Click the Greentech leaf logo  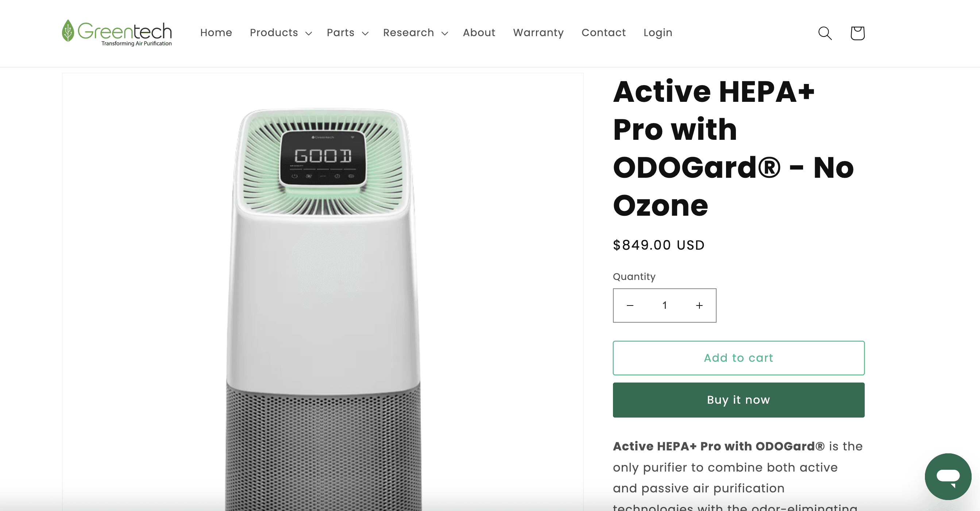pos(117,33)
